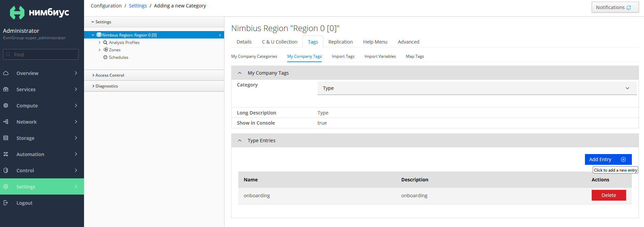Click the plus circle icon on Add Entry
This screenshot has width=644, height=227.
coord(623,159)
